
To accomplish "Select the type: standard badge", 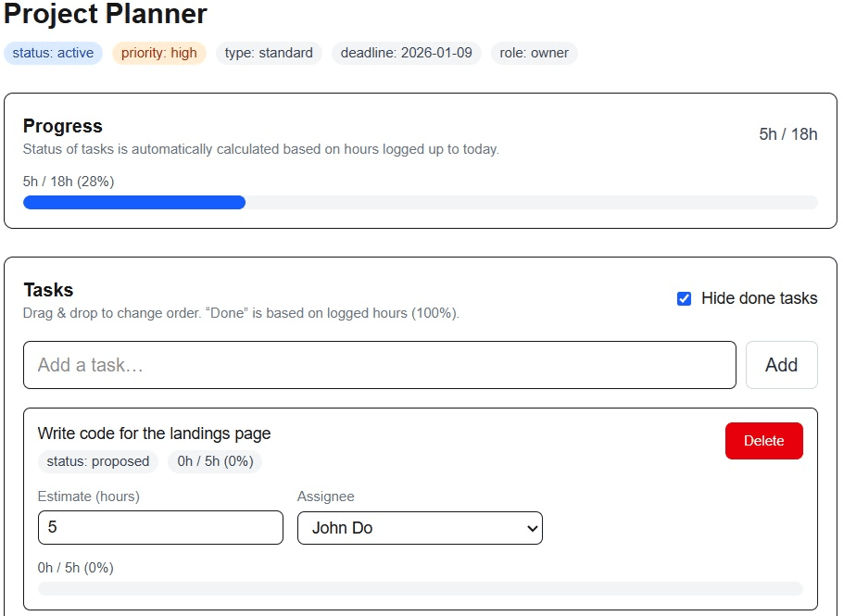I will tap(269, 53).
